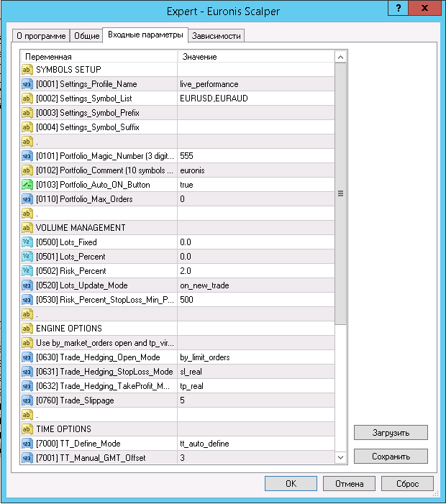Click the double icon next to Risk_Percent

click(x=27, y=271)
